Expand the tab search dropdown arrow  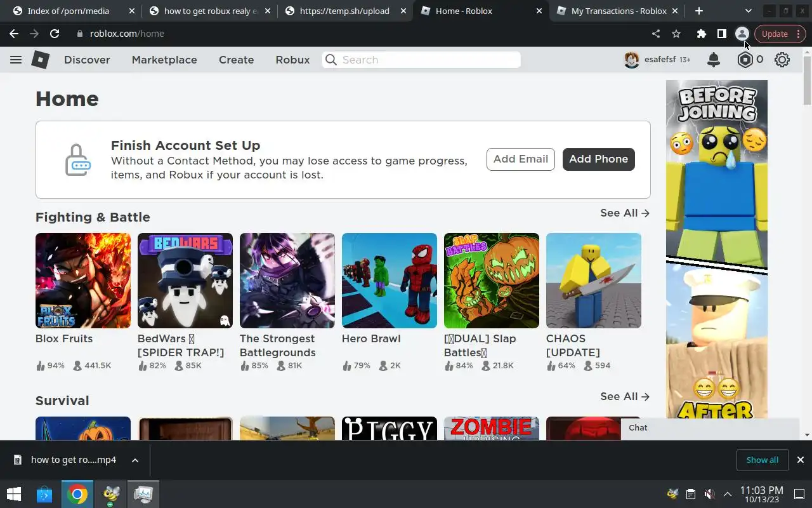748,11
